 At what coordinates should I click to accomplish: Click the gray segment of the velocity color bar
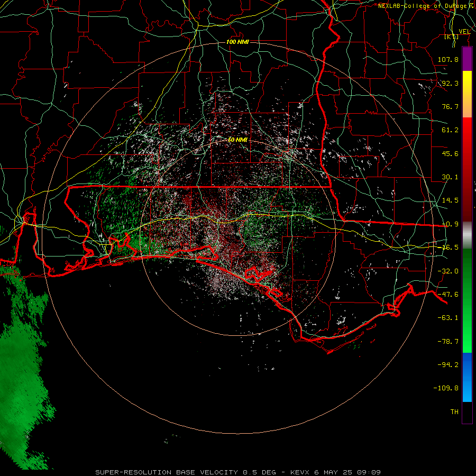click(x=467, y=235)
